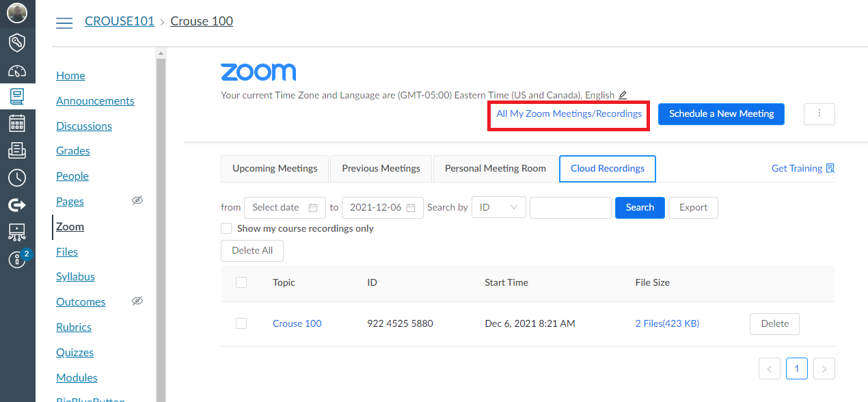Open the 2 Files(423 KB) link
This screenshot has width=868, height=402.
(667, 323)
